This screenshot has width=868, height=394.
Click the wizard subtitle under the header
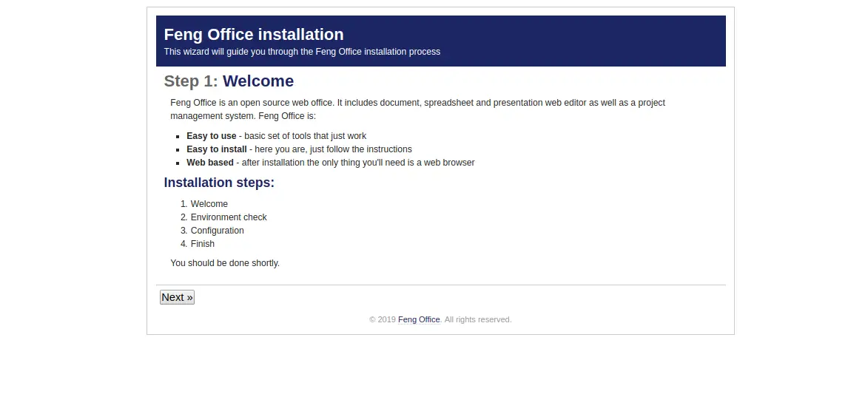point(302,52)
